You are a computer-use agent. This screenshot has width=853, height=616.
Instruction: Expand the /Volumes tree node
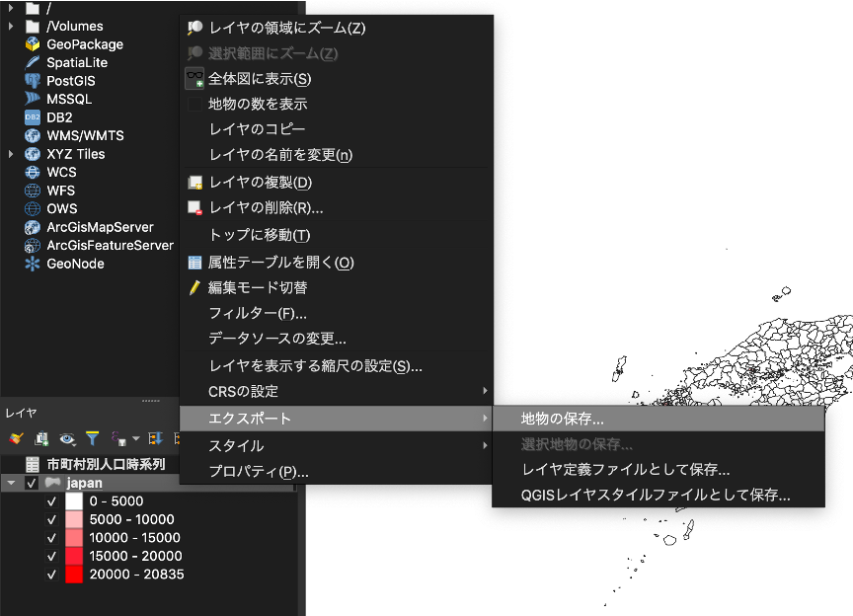[11, 26]
